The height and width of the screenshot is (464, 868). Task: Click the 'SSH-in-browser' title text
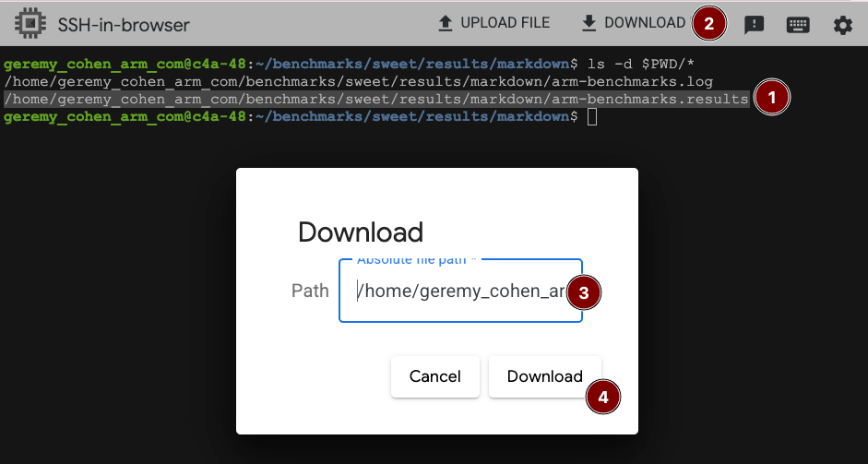[x=124, y=24]
